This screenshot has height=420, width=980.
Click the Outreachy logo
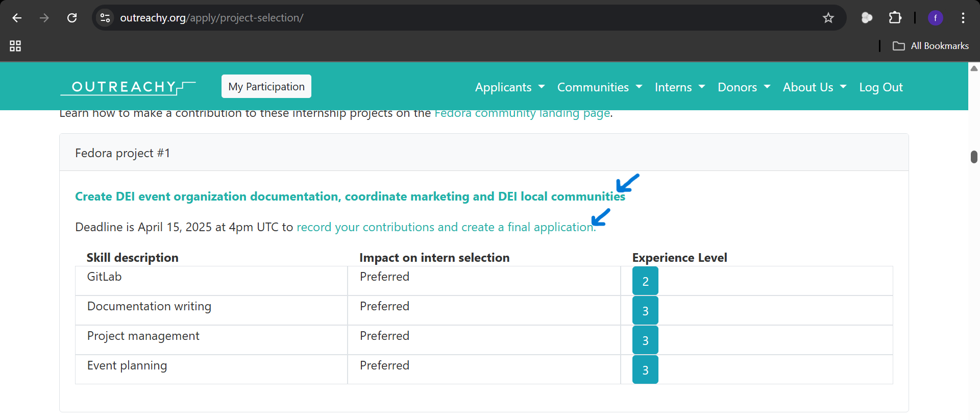click(x=128, y=87)
